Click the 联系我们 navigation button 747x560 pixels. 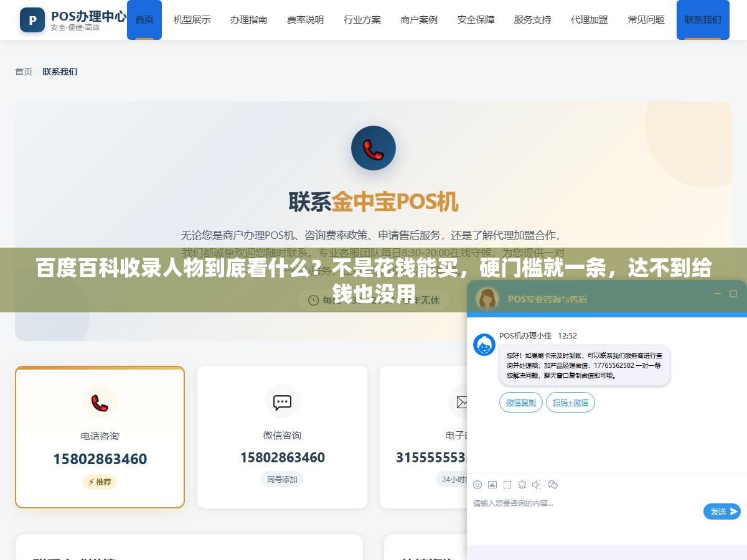click(x=703, y=20)
